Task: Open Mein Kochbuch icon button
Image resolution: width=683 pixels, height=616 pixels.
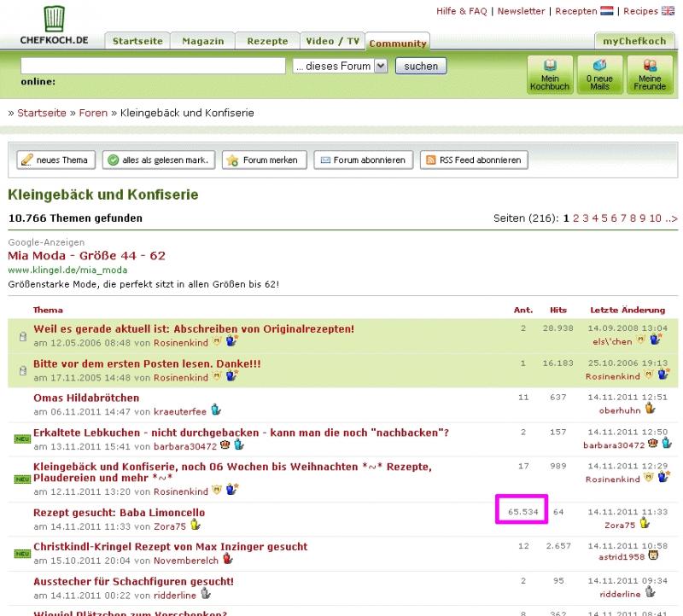Action: pyautogui.click(x=549, y=74)
